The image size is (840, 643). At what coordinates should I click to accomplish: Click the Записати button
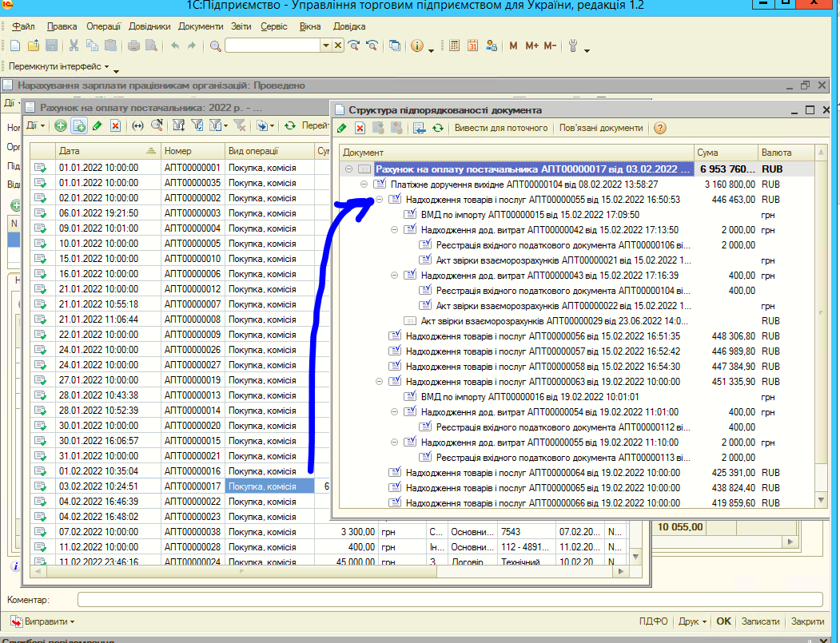coord(760,621)
